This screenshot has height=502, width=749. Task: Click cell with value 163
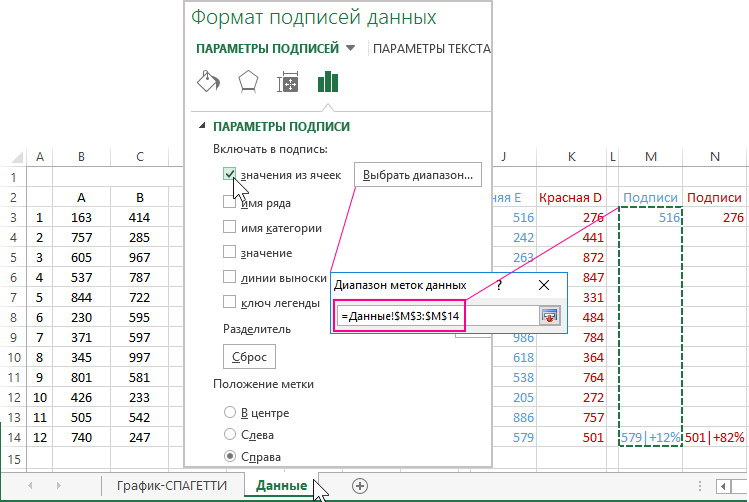pos(82,218)
